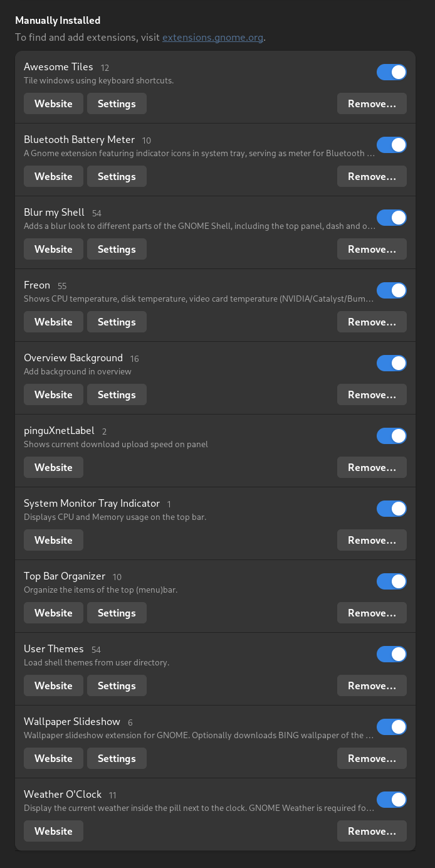Open Overview Background website
Viewport: 435px width, 868px height.
pos(53,394)
